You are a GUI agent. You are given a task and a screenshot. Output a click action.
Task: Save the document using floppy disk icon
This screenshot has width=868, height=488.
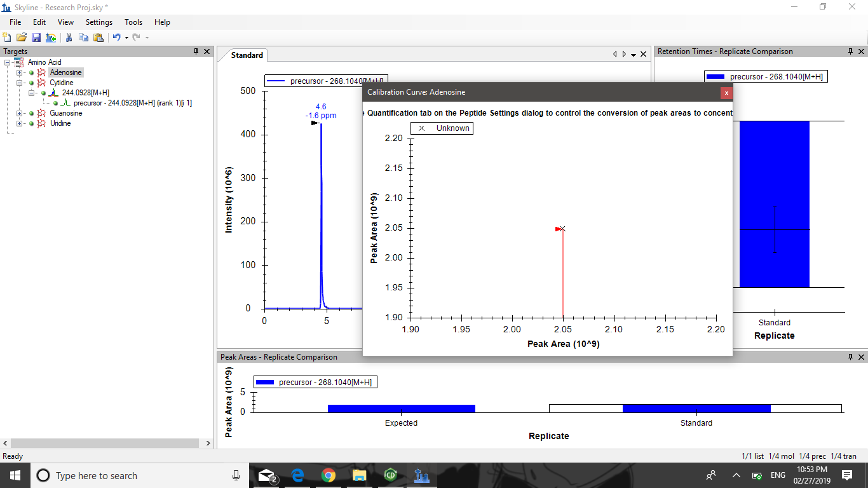coord(36,37)
